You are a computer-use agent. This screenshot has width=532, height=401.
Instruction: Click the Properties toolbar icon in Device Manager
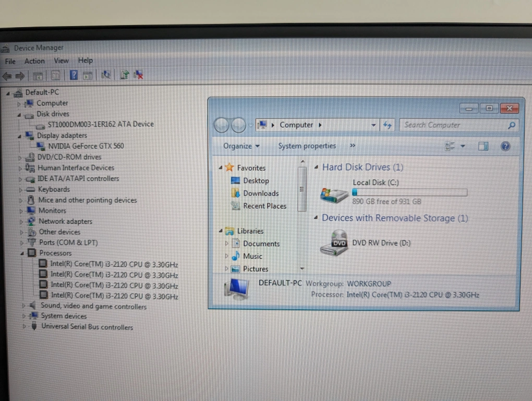tap(56, 75)
